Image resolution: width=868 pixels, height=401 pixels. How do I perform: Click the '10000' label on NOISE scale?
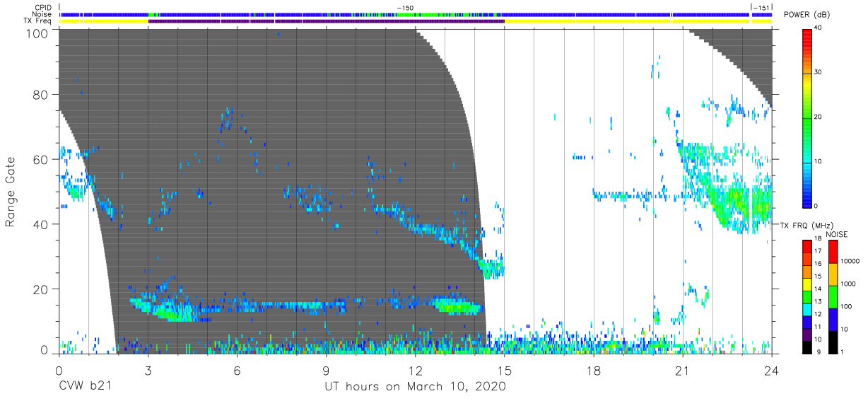point(851,262)
